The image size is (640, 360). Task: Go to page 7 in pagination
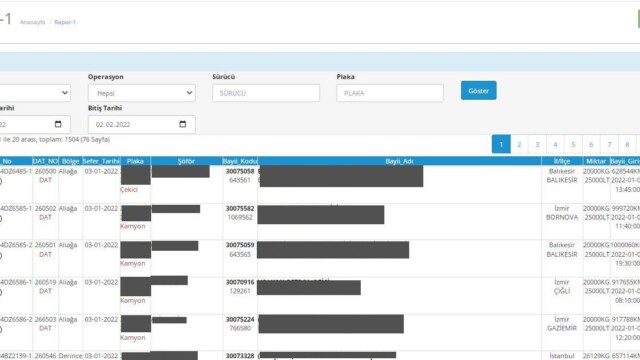point(609,144)
